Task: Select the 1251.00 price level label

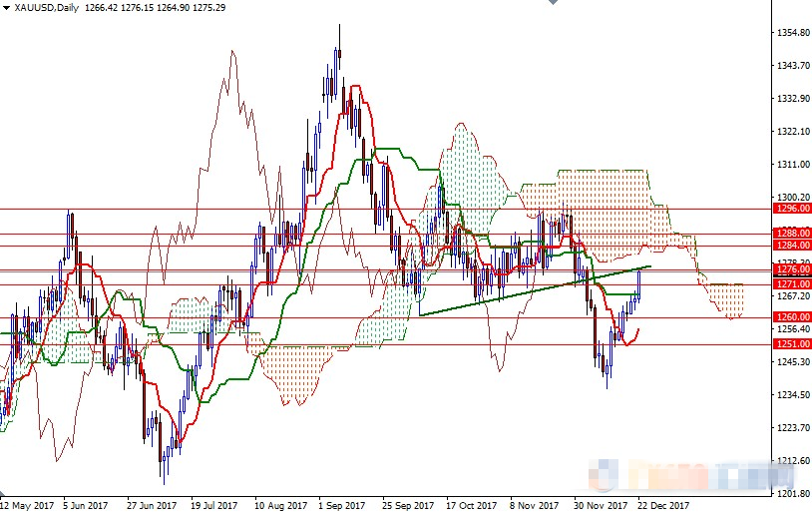Action: (x=792, y=344)
